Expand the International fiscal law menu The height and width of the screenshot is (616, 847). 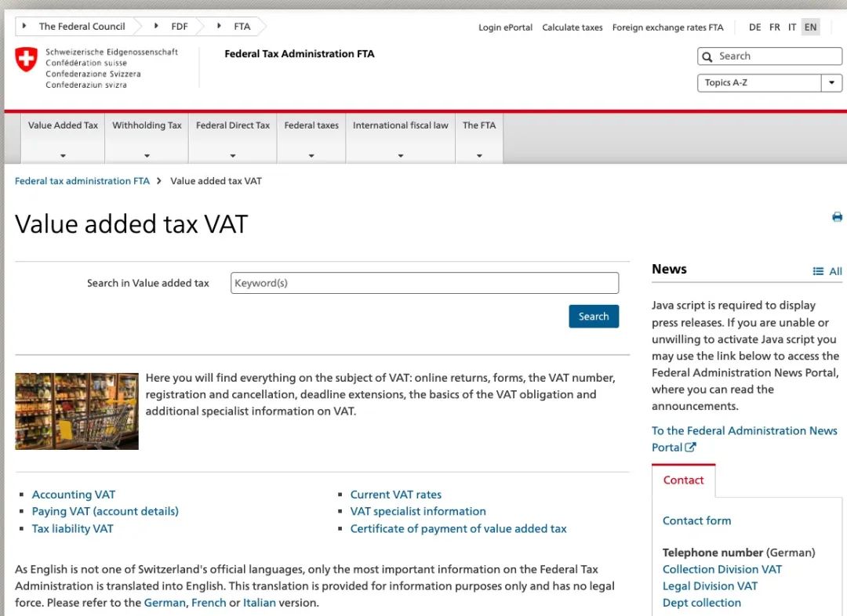pos(400,137)
